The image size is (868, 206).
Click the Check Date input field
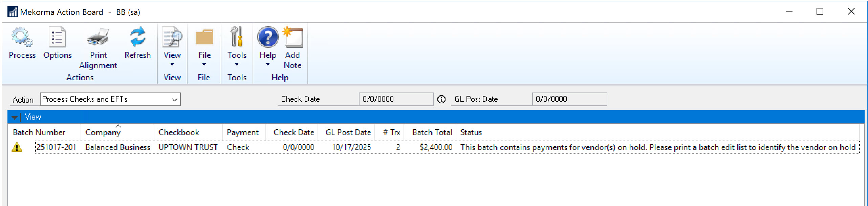point(395,99)
